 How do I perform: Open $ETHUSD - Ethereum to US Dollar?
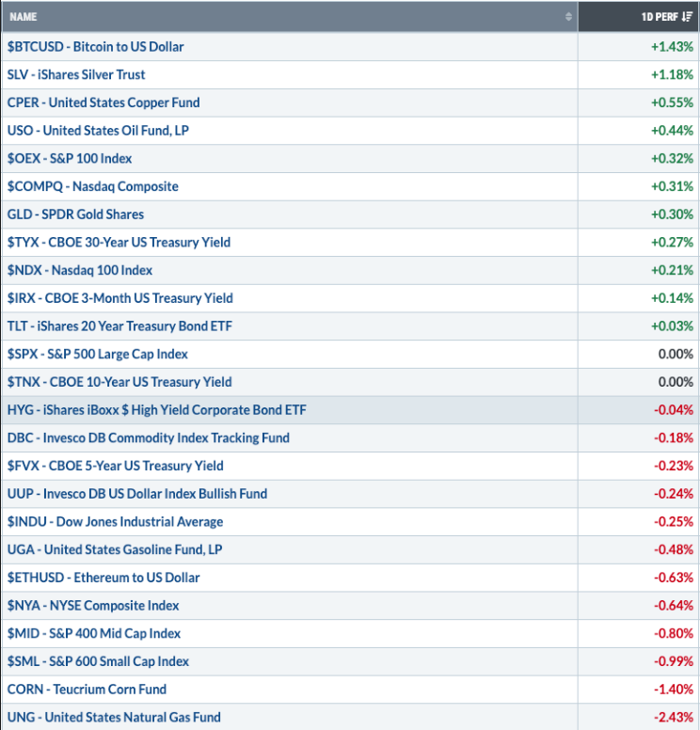pyautogui.click(x=103, y=578)
